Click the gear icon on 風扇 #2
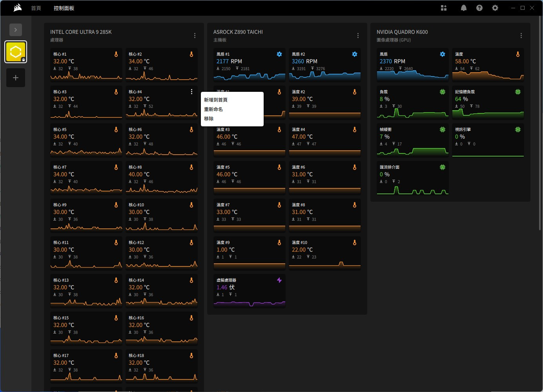 pos(355,54)
